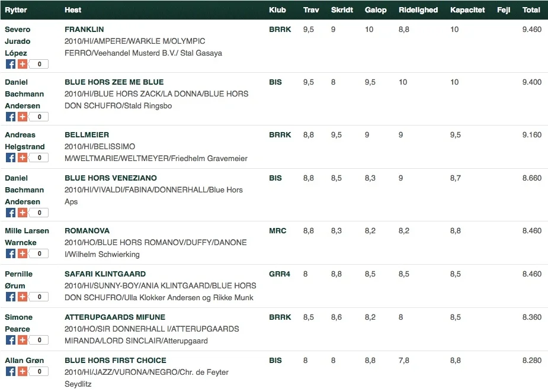Share Simone Pearce result on Facebook

pyautogui.click(x=11, y=340)
